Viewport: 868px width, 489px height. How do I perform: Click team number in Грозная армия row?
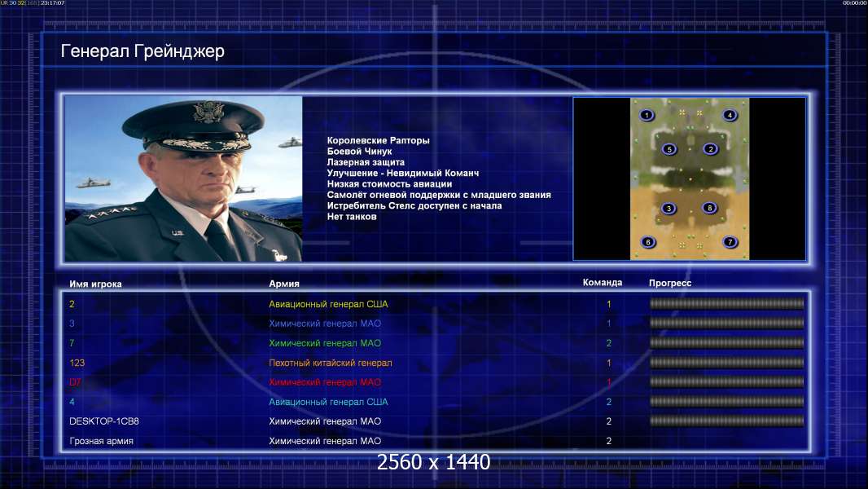pyautogui.click(x=609, y=442)
